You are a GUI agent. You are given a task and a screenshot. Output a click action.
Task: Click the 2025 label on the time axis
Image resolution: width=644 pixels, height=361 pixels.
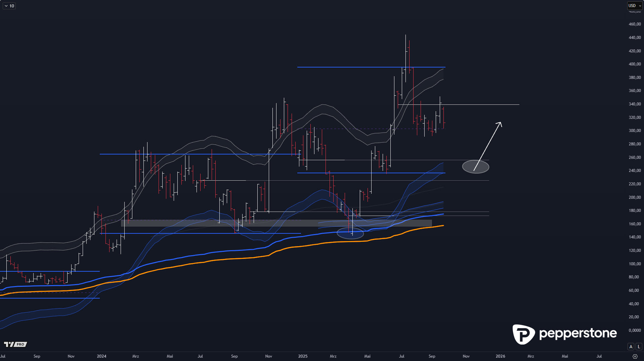[x=303, y=356]
